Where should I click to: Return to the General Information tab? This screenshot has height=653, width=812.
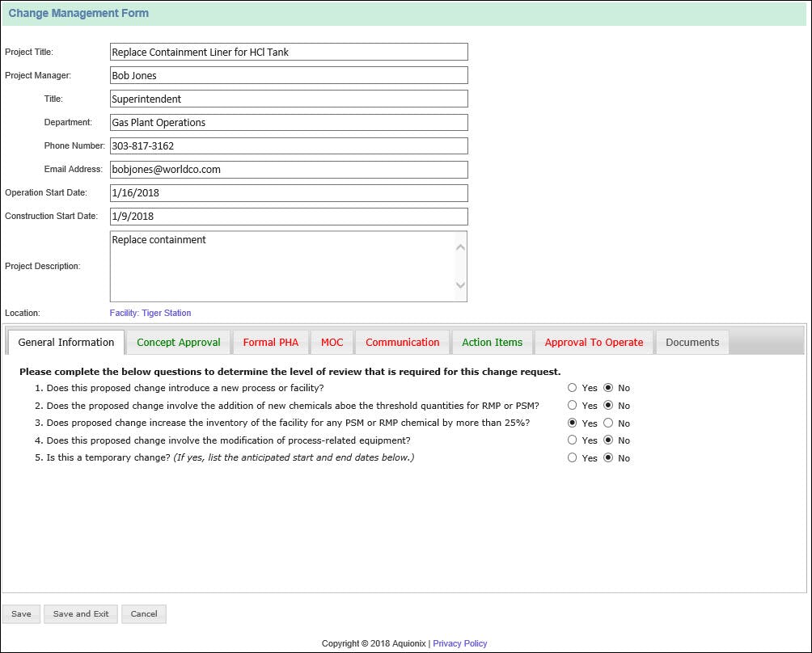pos(65,342)
